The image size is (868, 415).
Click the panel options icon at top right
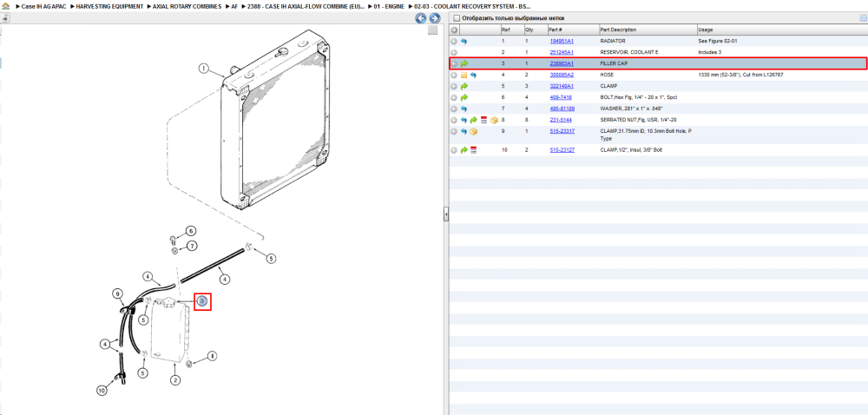(863, 18)
